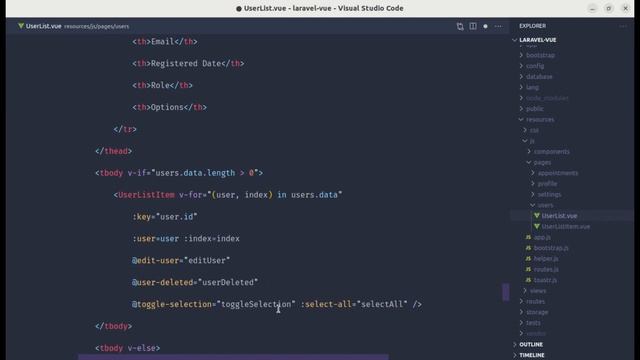This screenshot has width=640, height=360.
Task: Click the JS icon next to toastr.js
Action: coord(529,280)
